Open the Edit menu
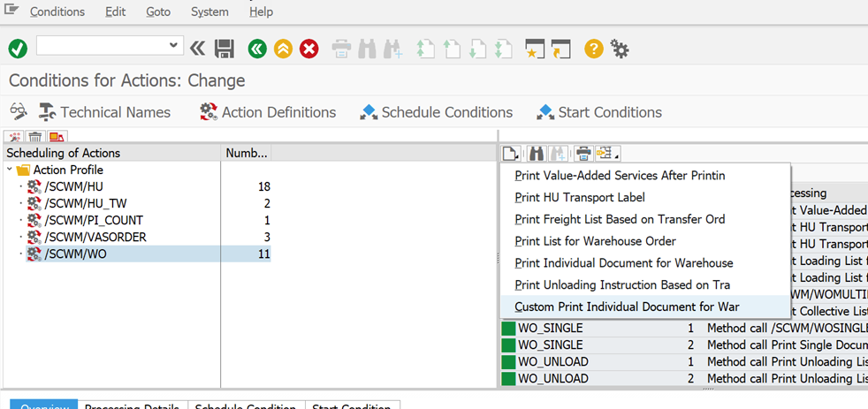This screenshot has height=409, width=868. coord(115,11)
